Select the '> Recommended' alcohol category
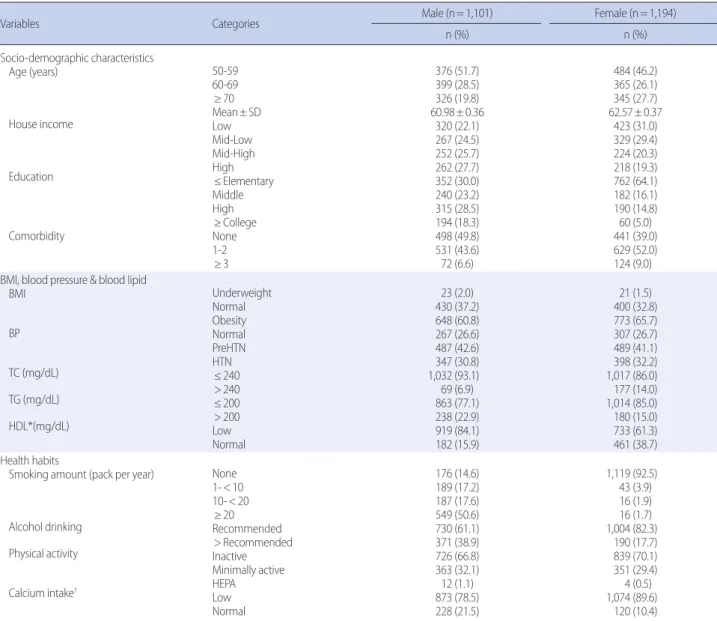Screen dimensions: 717x621 pos(253,542)
